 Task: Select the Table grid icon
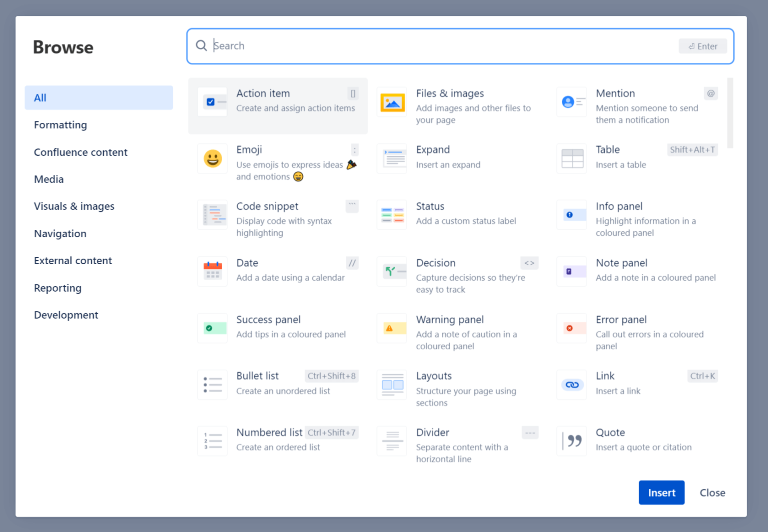click(572, 159)
